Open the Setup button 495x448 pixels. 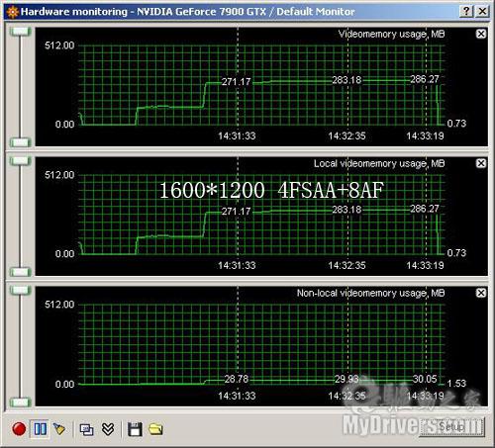coord(451,427)
